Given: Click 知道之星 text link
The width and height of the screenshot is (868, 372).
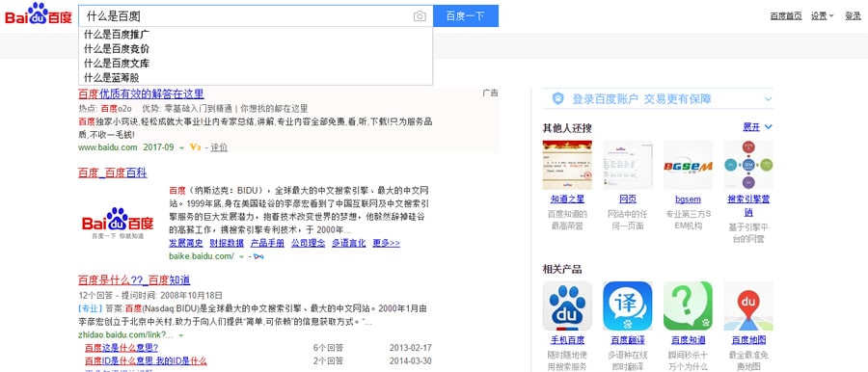Looking at the screenshot, I should pyautogui.click(x=567, y=199).
